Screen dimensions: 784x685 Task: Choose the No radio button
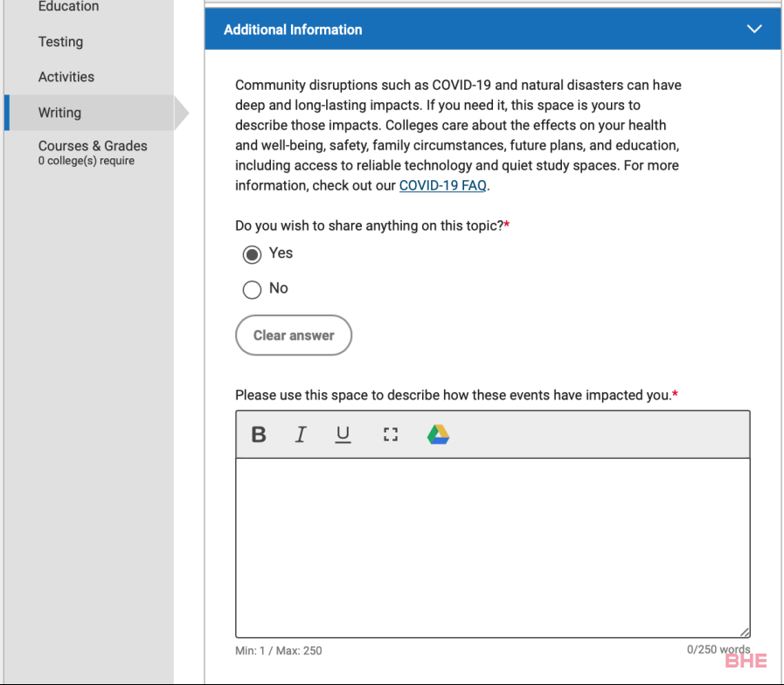click(x=252, y=289)
